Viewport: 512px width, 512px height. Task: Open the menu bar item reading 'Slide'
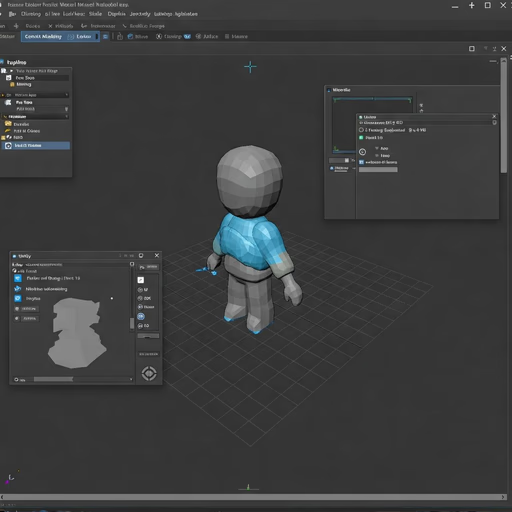coord(95,14)
